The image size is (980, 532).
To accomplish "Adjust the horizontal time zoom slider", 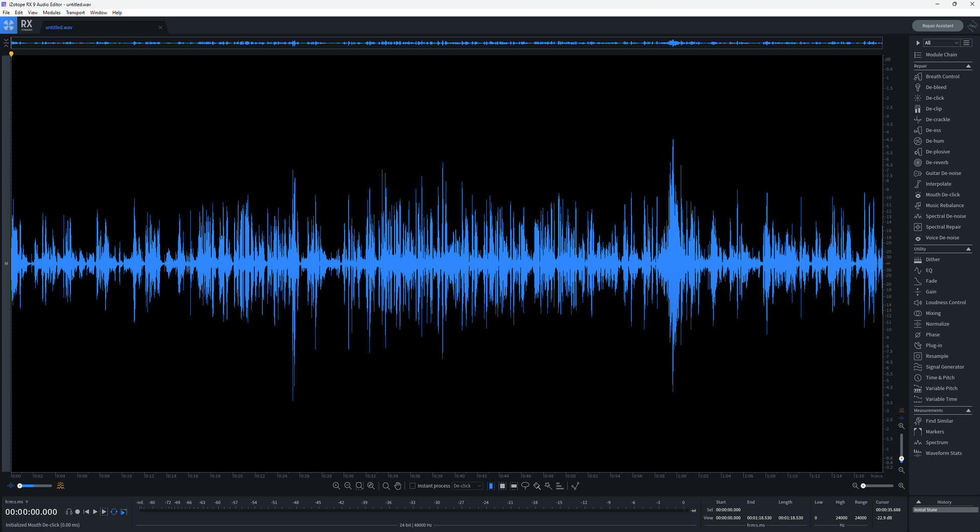I will 878,486.
